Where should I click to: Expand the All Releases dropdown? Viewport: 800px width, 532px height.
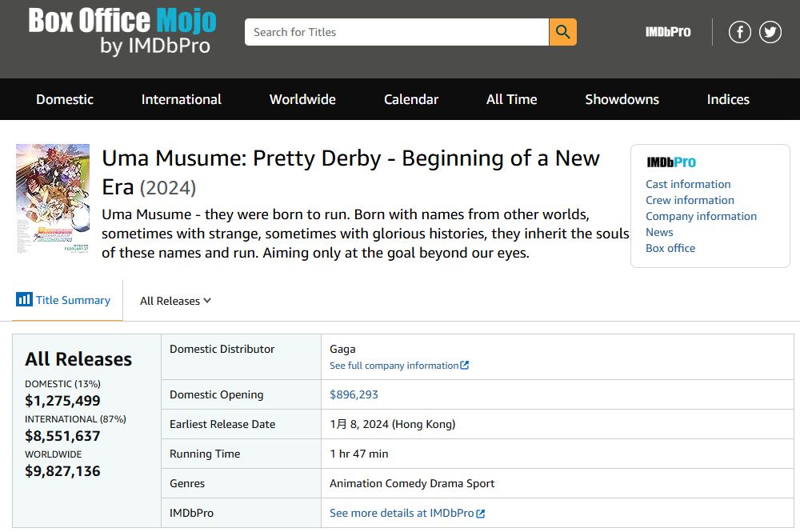pyautogui.click(x=175, y=301)
